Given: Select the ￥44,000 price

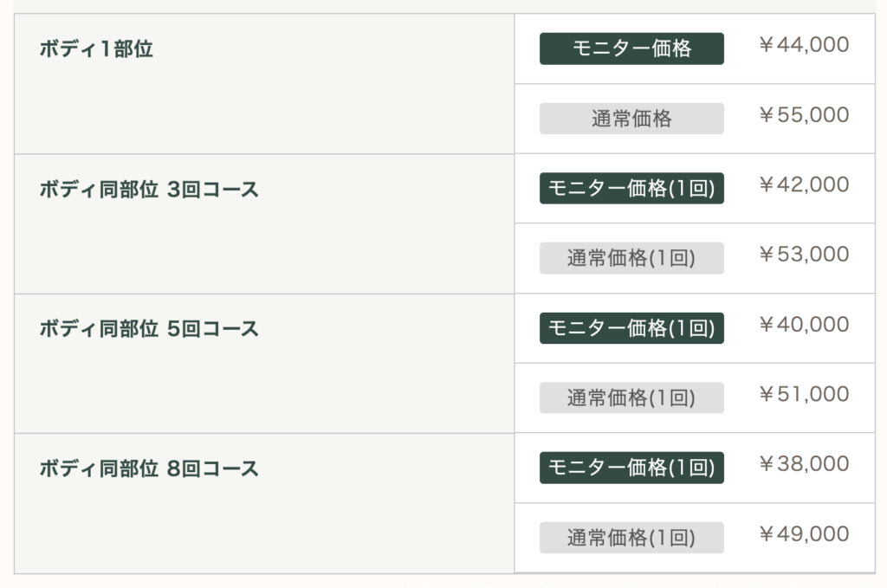Looking at the screenshot, I should tap(803, 45).
